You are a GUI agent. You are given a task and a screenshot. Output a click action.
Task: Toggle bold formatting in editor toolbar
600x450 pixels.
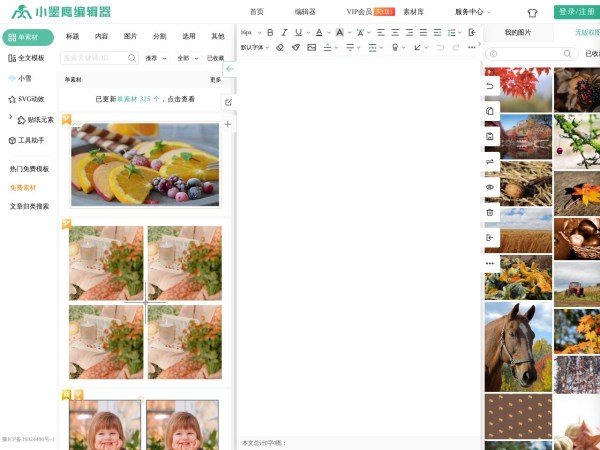point(270,33)
